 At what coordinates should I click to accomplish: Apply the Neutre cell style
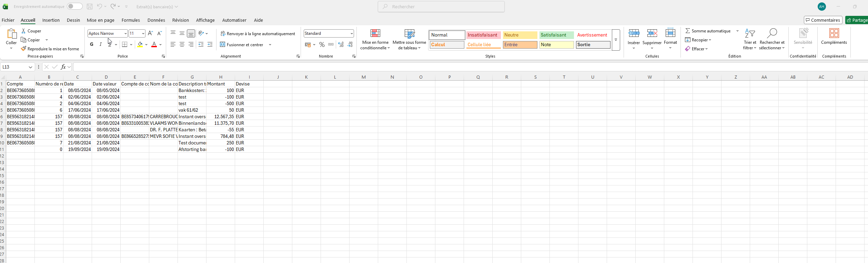tap(520, 35)
